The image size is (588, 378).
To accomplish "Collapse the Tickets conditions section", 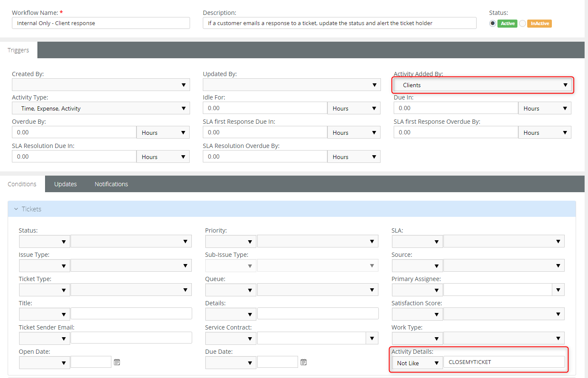I will (x=16, y=209).
